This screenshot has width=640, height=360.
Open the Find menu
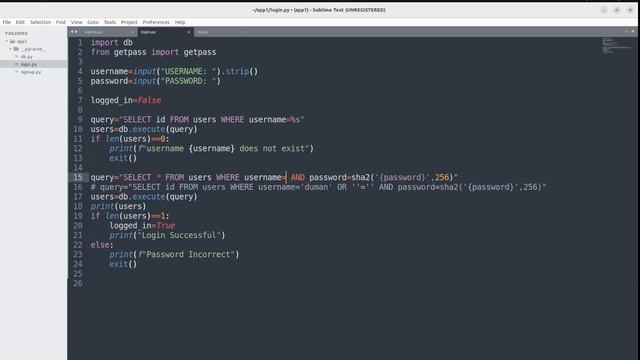click(61, 22)
